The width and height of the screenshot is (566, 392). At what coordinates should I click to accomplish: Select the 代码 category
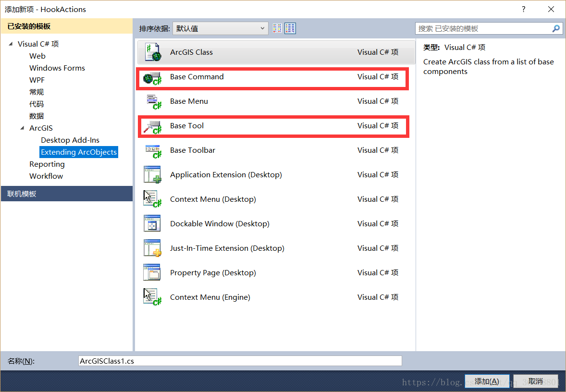tap(37, 104)
